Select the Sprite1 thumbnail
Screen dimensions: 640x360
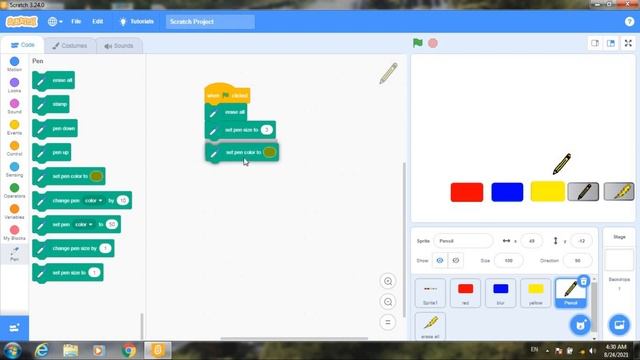(x=430, y=293)
